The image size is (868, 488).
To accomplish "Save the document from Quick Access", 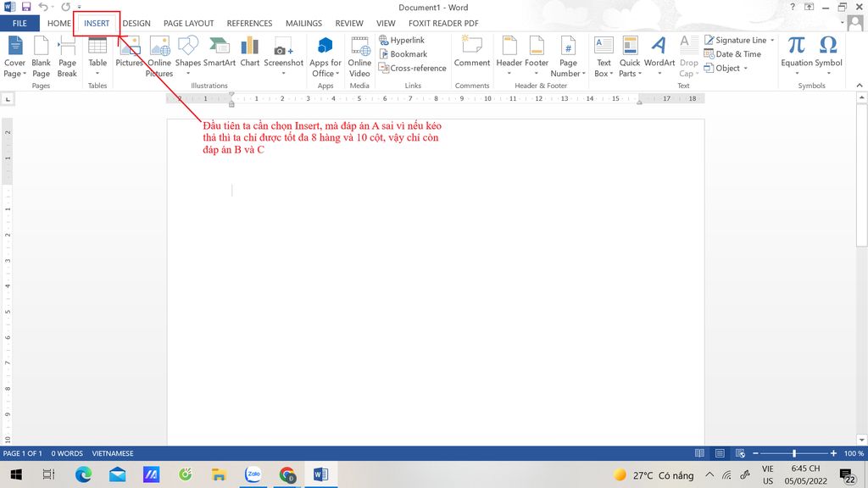I will (x=26, y=7).
